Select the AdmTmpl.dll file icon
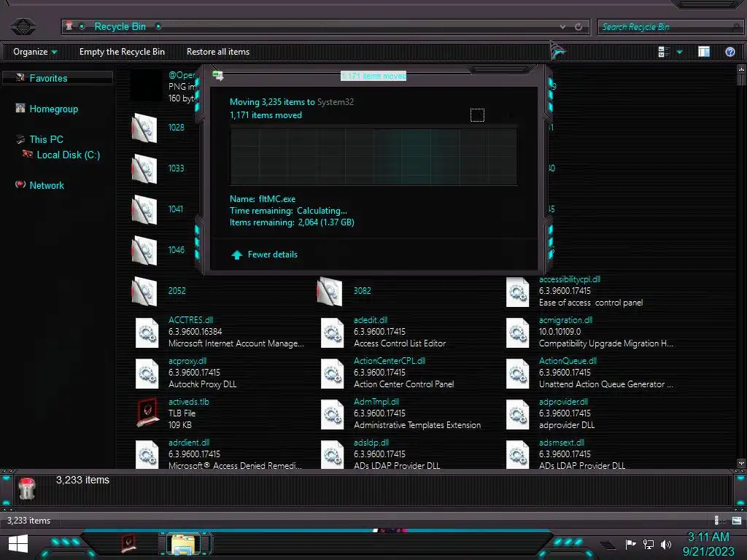Viewport: 747px width, 560px height. pos(332,414)
